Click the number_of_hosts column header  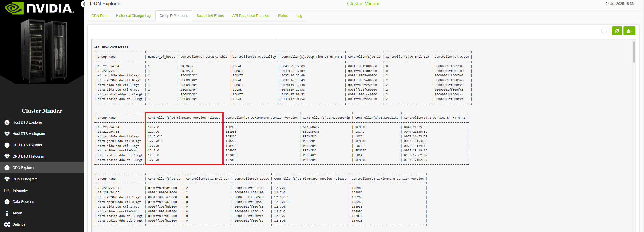point(162,57)
